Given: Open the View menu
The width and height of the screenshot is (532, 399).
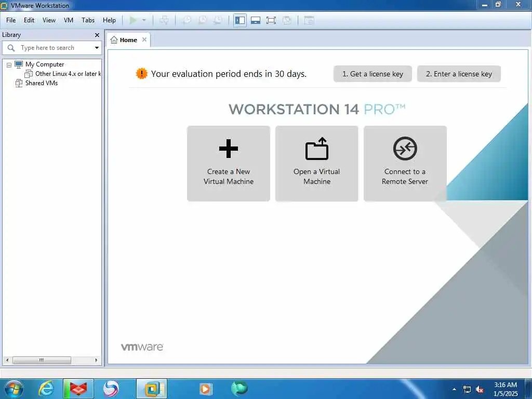Looking at the screenshot, I should click(x=49, y=20).
